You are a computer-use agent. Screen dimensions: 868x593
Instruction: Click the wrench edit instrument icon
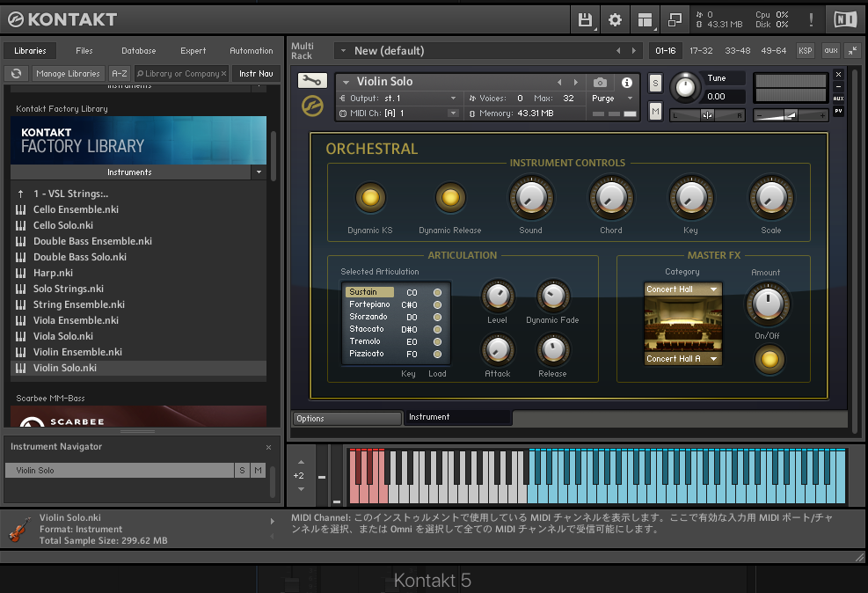311,81
